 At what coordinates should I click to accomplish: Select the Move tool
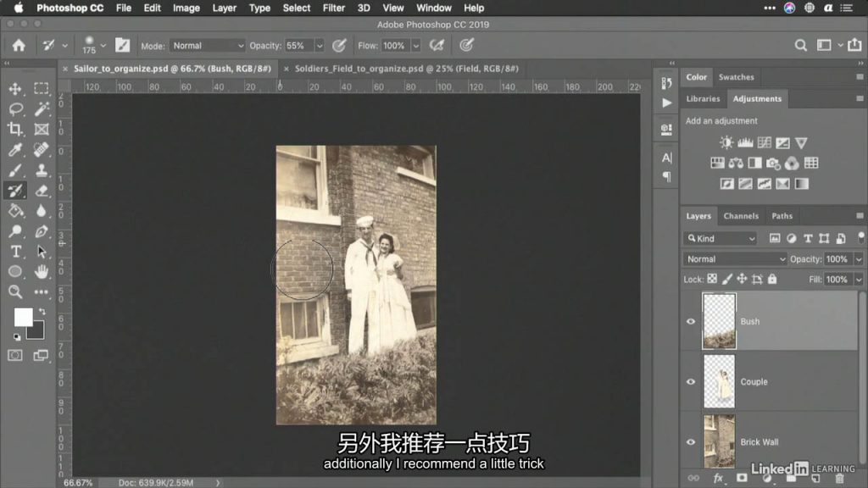pos(15,89)
